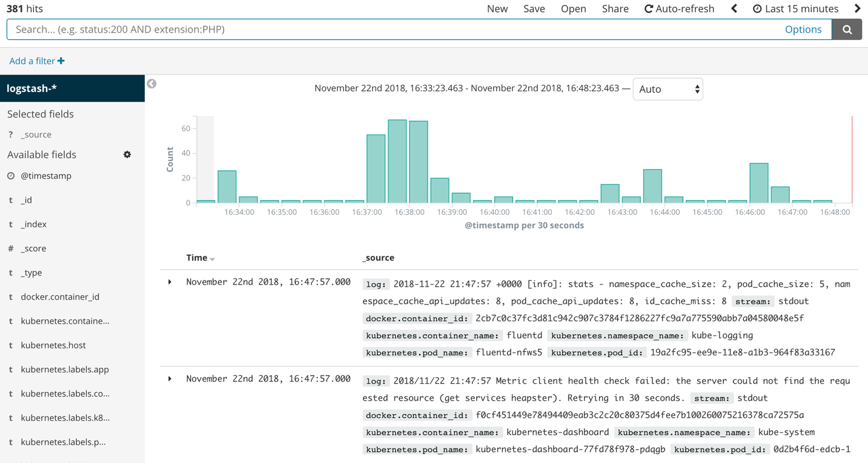
Task: Open the Last 15 minutes time picker
Action: [796, 8]
